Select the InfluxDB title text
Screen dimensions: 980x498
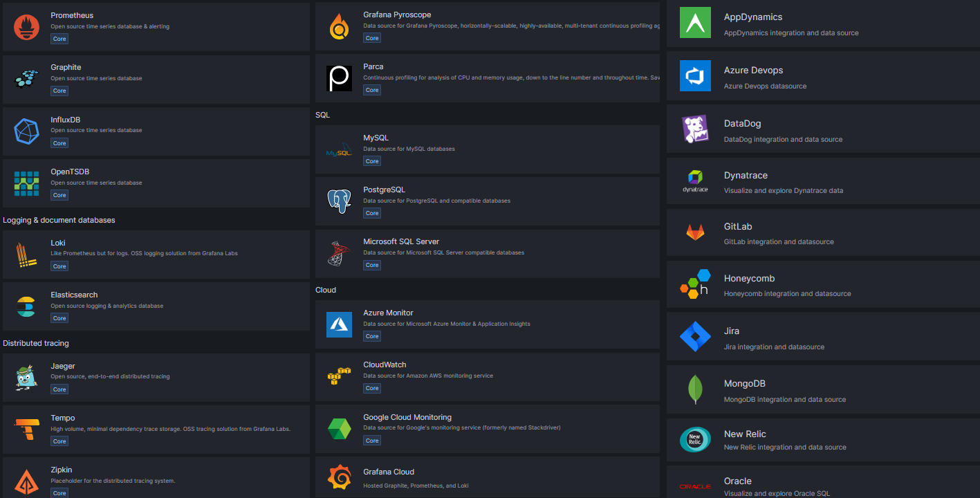tap(65, 120)
